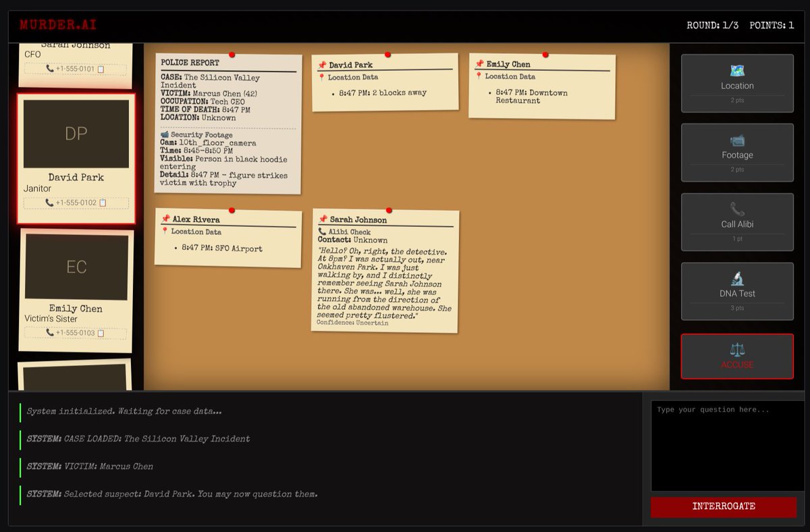Click 'Janitor' role label
Screen dimensions: 810x532
37,188
